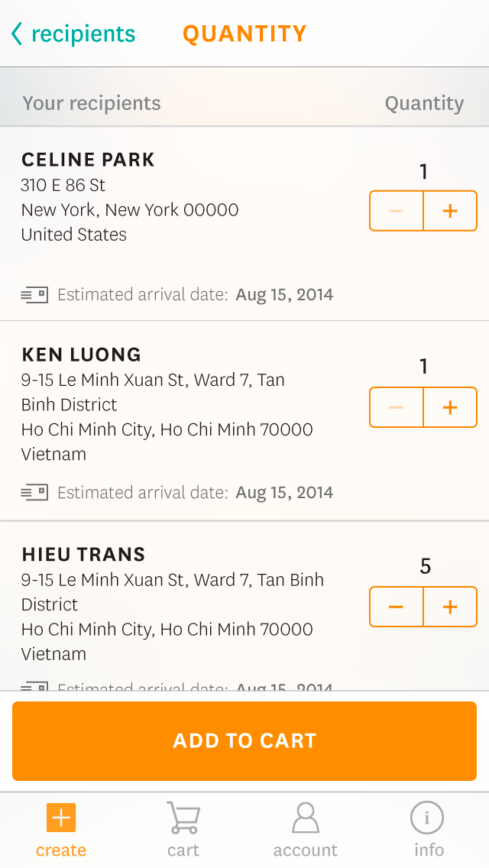Tap the info circle icon
The height and width of the screenshot is (868, 489).
pos(427,818)
